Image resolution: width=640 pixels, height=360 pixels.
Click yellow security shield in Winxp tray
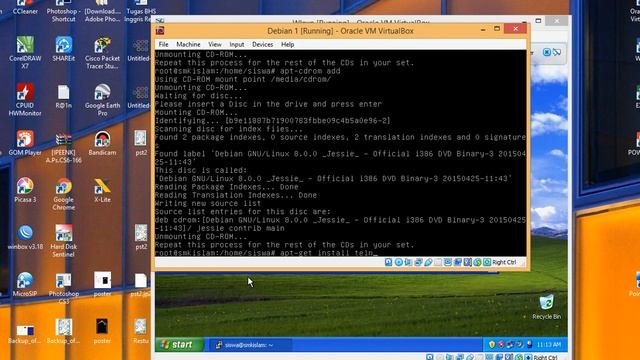[492, 345]
